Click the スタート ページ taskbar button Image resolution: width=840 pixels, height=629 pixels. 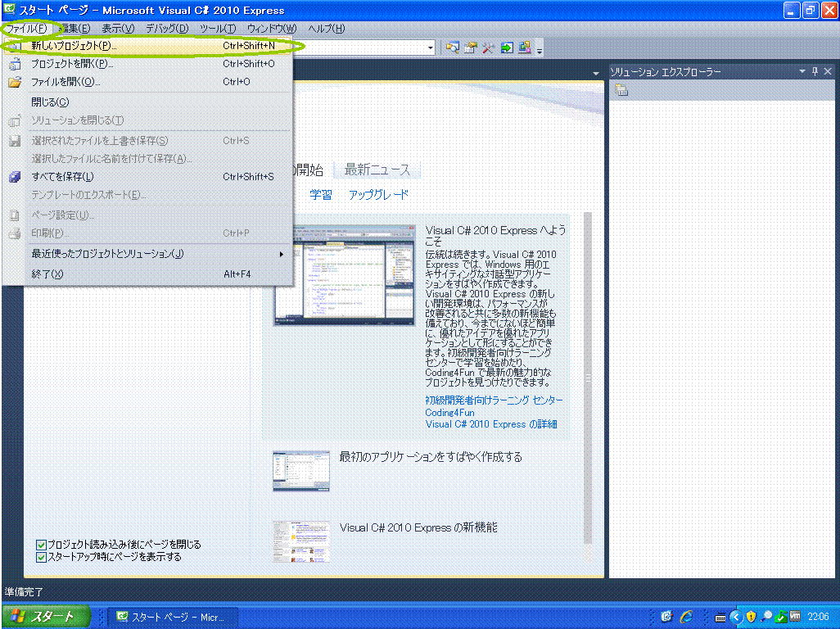tap(171, 618)
